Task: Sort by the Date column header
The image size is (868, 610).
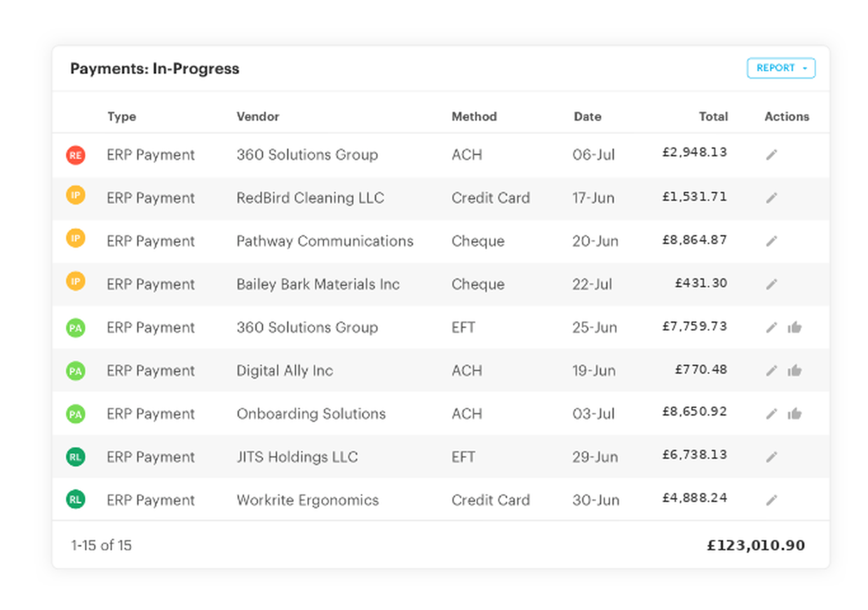Action: click(587, 116)
